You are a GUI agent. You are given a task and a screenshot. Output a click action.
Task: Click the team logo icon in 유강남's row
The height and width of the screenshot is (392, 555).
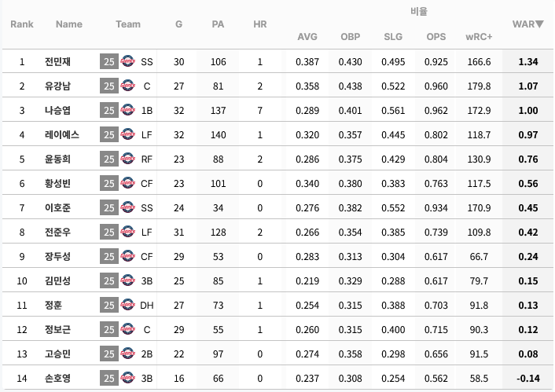click(x=127, y=86)
